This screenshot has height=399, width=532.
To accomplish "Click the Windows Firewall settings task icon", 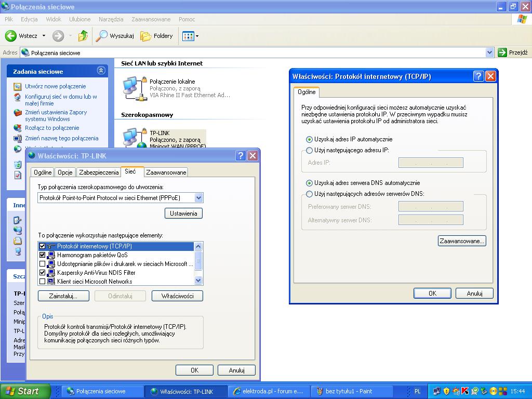I will (17, 113).
